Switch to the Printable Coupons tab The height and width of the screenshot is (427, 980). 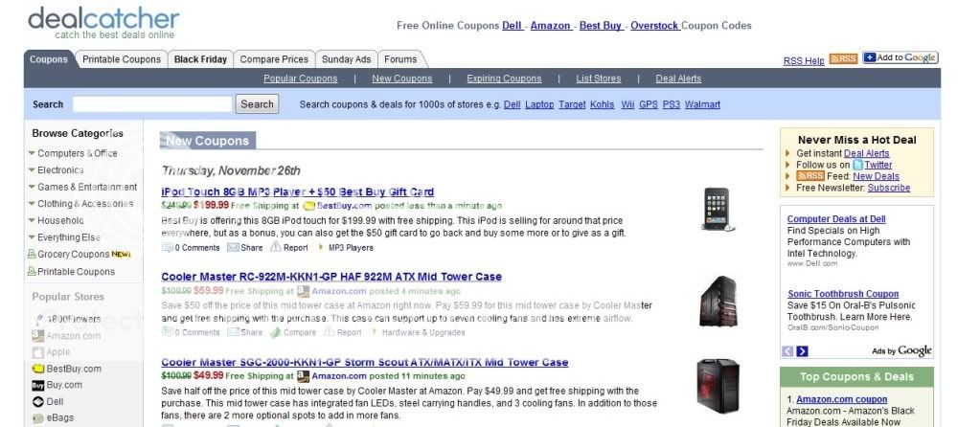pos(122,59)
